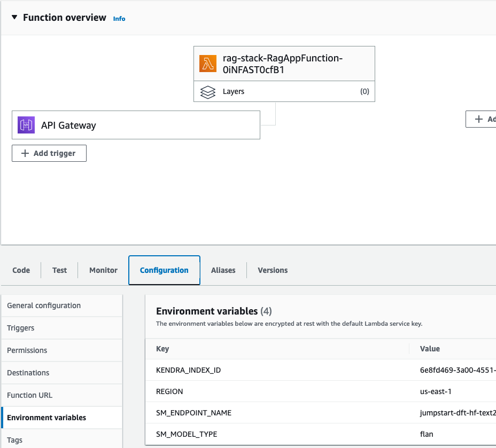The image size is (496, 448).
Task: Click the Lambda function icon
Action: (x=206, y=63)
